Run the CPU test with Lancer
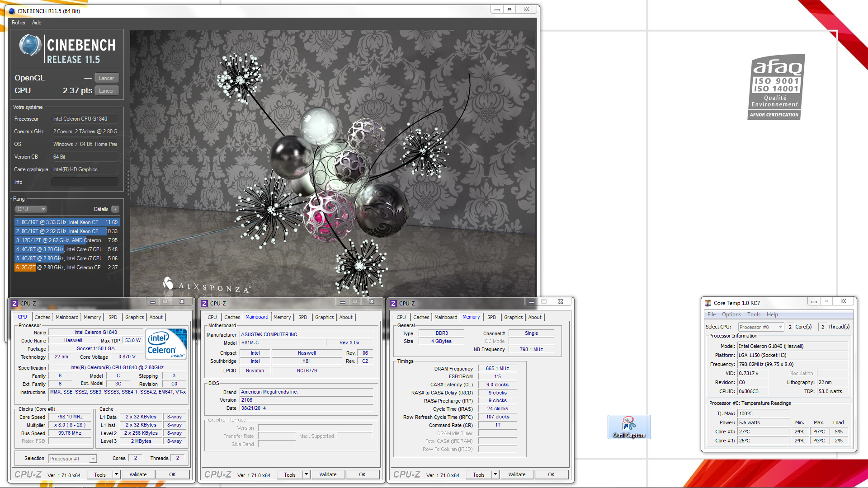This screenshot has height=488, width=868. tap(107, 91)
